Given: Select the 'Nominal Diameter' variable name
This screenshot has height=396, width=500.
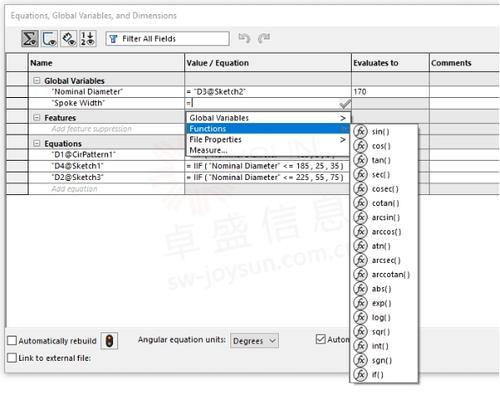Looking at the screenshot, I should click(x=87, y=92).
